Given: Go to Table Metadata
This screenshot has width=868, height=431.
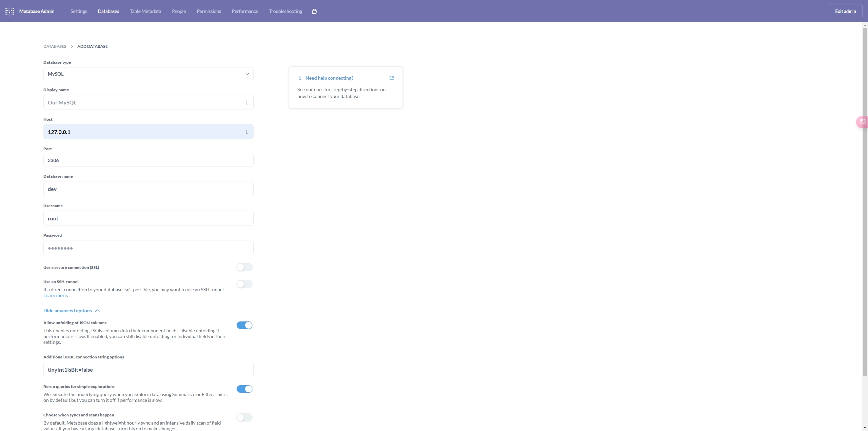Looking at the screenshot, I should click(x=145, y=11).
